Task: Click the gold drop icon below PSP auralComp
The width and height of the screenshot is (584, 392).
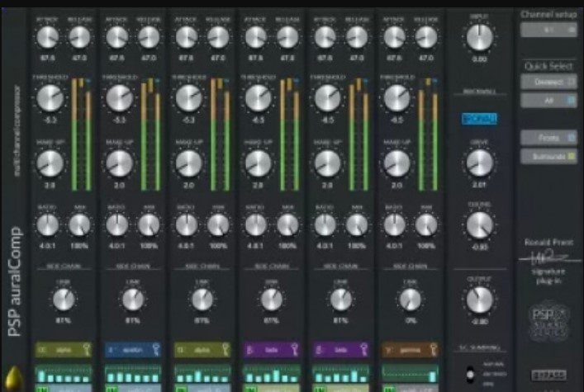Action: 15,379
